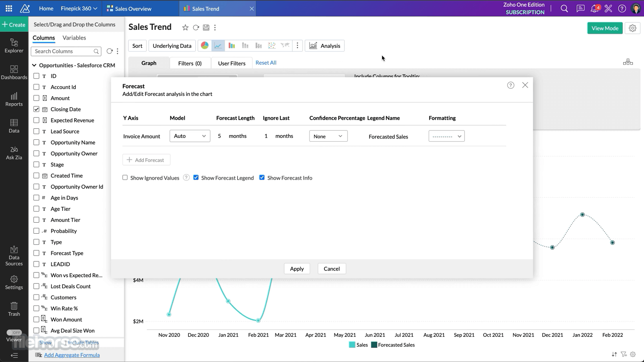Viewport: 644px width, 362px height.
Task: Toggle the Forecasted Sales legend swatch
Action: (374, 345)
